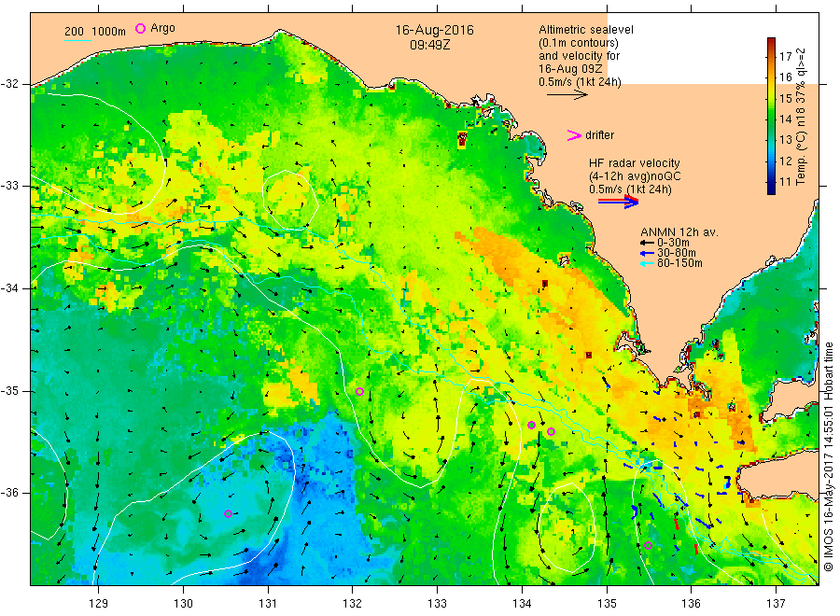Image resolution: width=840 pixels, height=616 pixels.
Task: Click the '16-Aug 09Z' text
Action: tap(570, 69)
